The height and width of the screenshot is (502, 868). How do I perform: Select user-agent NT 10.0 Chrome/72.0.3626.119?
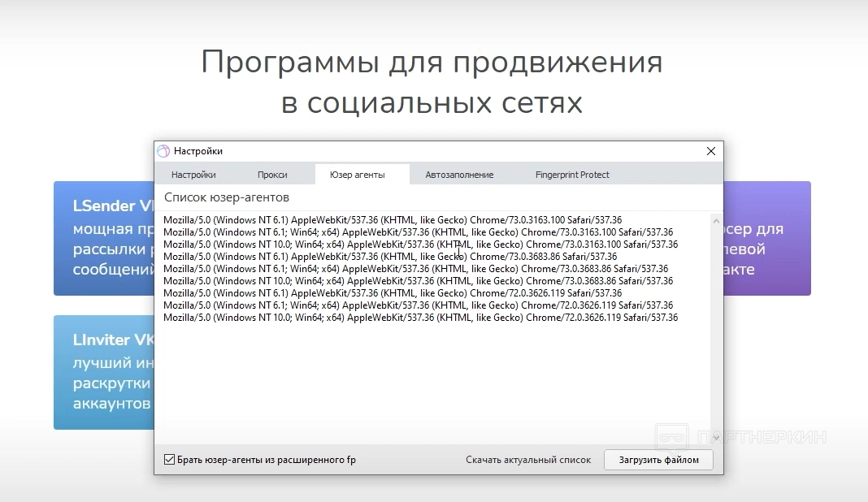[420, 317]
